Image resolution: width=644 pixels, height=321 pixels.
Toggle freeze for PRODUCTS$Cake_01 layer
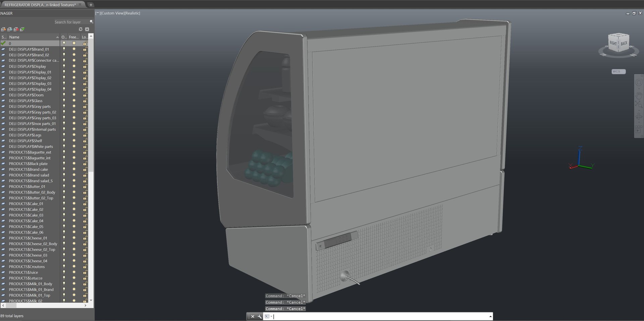[x=74, y=204]
